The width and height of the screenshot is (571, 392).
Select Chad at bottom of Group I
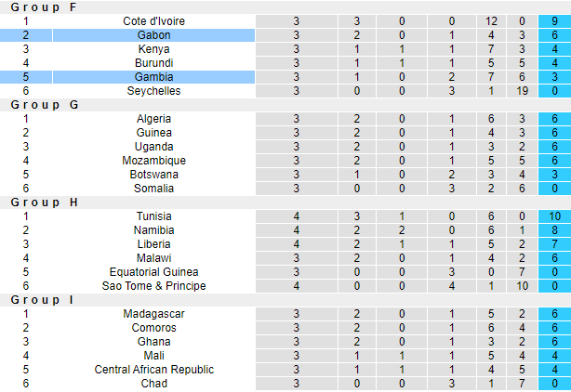[153, 384]
